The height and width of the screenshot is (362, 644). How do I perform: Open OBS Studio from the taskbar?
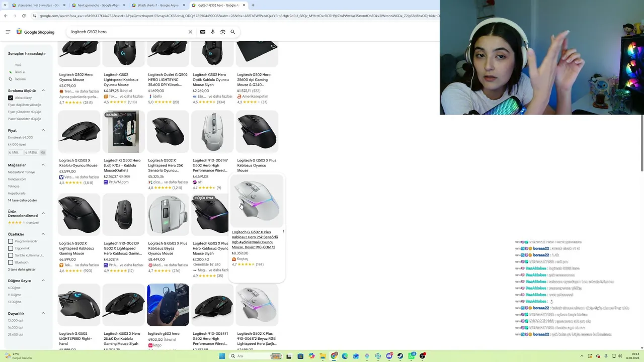point(423,356)
